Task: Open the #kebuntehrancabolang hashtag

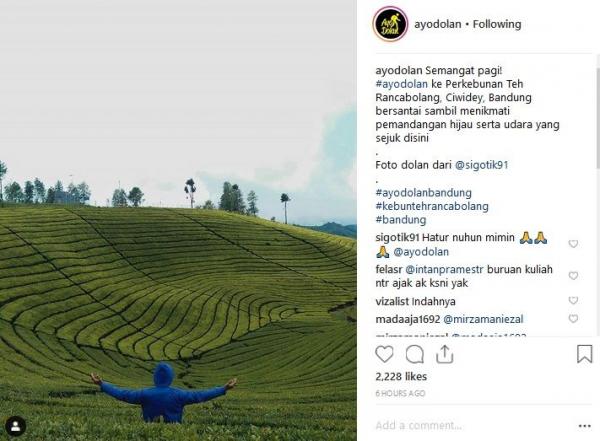Action: [x=432, y=206]
